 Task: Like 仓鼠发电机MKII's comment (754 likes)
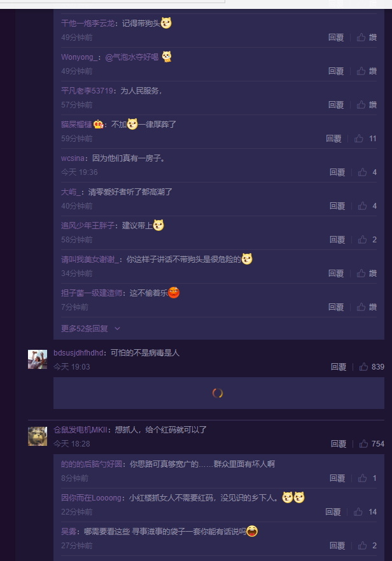[372, 444]
